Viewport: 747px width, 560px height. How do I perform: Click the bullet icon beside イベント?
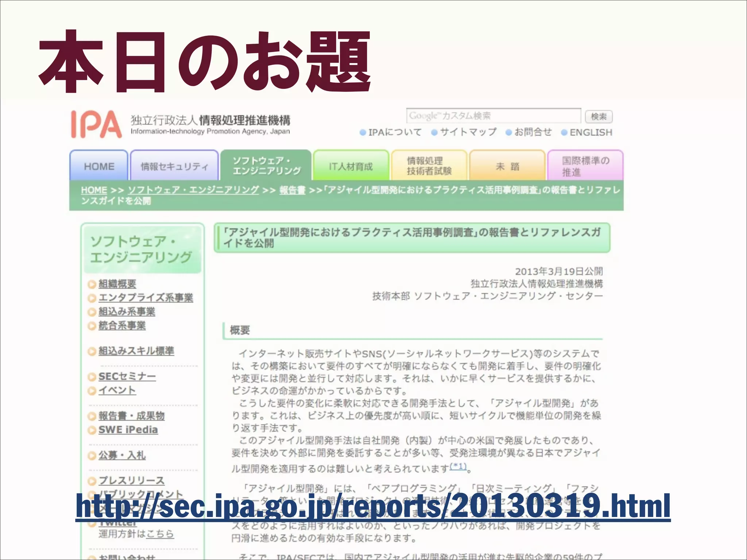click(x=92, y=391)
